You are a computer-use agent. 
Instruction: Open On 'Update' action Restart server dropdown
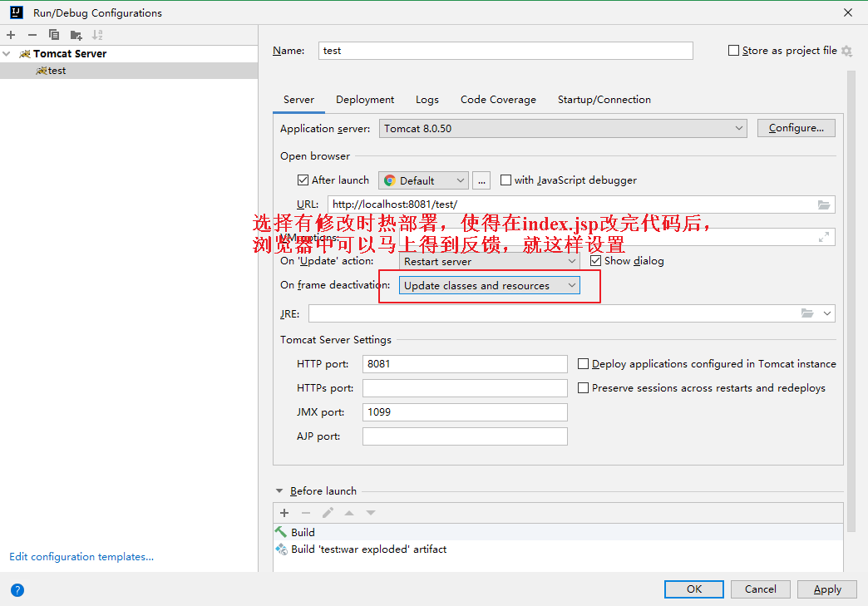point(490,261)
